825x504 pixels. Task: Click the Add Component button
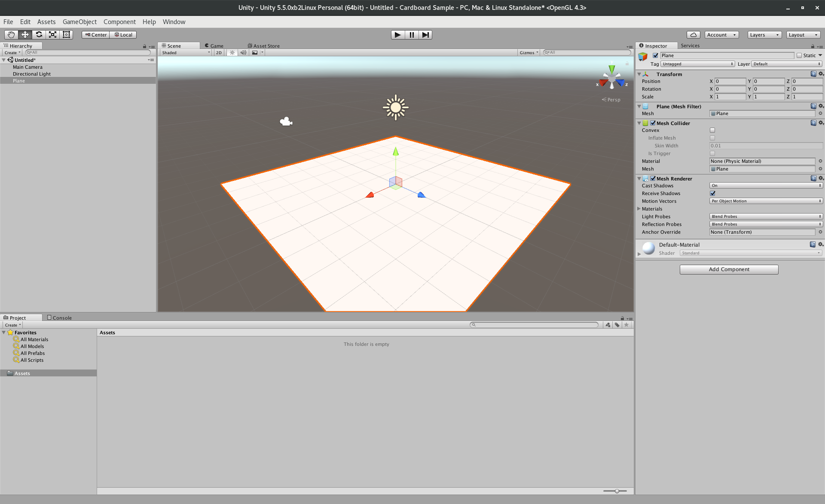(729, 269)
